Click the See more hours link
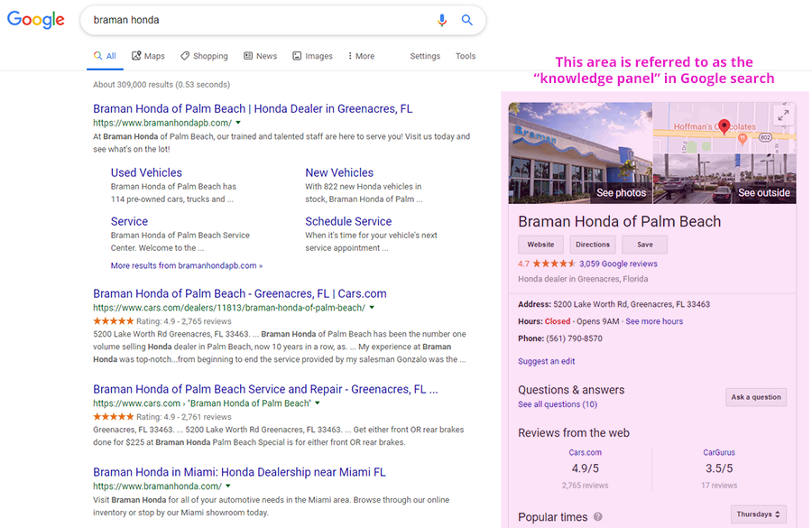Viewport: 812px width, 528px height. (x=654, y=321)
